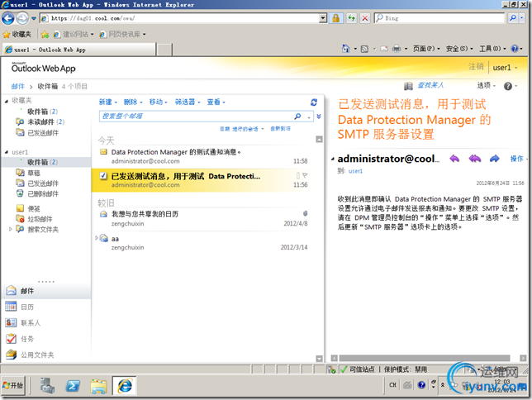Image resolution: width=532 pixels, height=400 pixels.
Task: Click the refresh page icon in IE
Action: coord(352,18)
